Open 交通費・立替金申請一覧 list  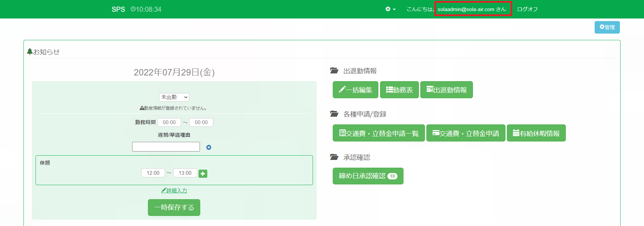tap(379, 133)
